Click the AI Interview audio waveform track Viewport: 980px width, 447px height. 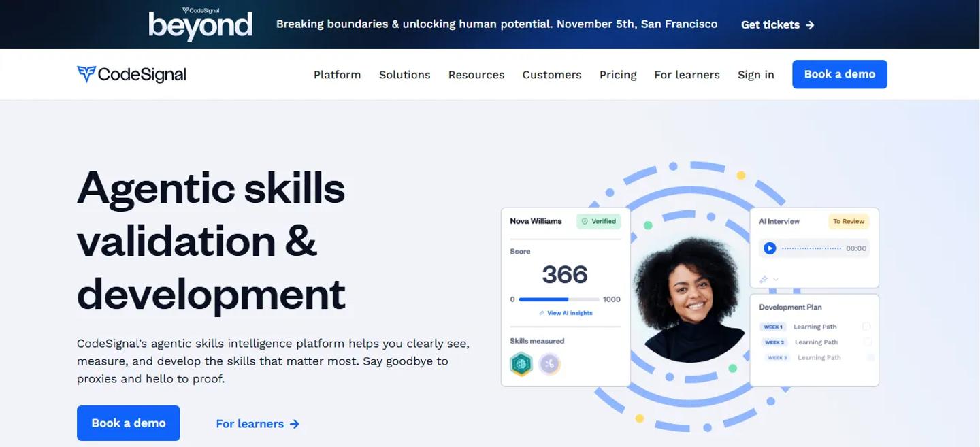[x=811, y=248]
